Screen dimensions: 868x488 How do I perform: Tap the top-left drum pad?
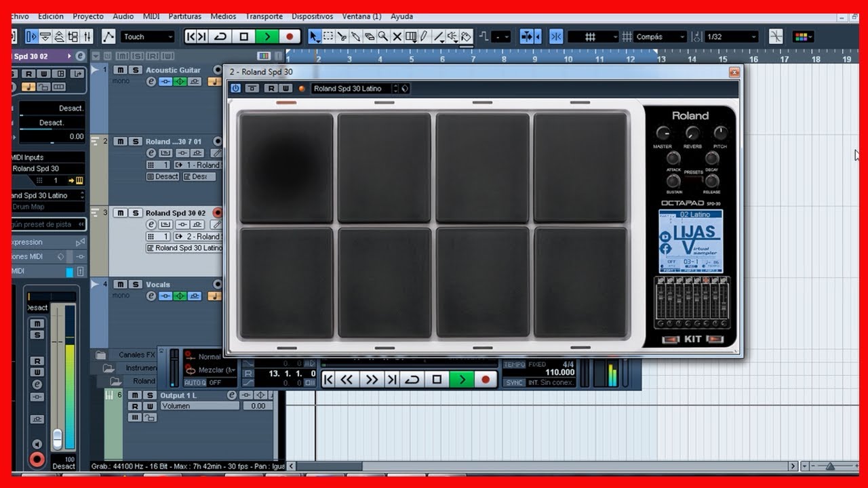click(286, 167)
